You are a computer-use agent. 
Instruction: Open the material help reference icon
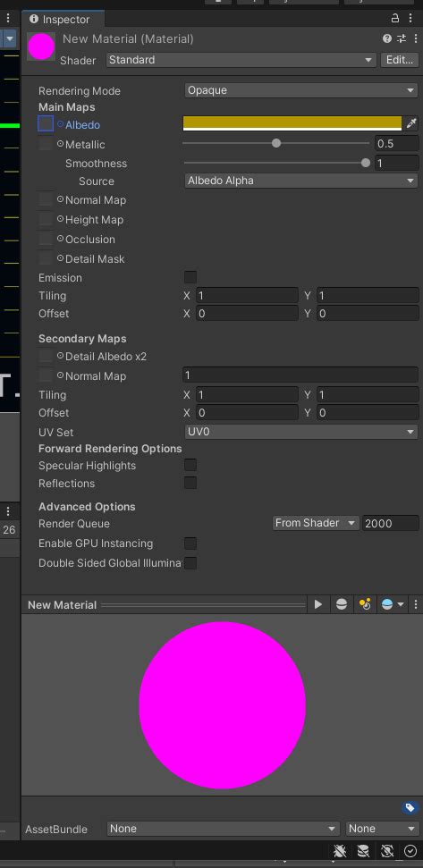[x=387, y=38]
